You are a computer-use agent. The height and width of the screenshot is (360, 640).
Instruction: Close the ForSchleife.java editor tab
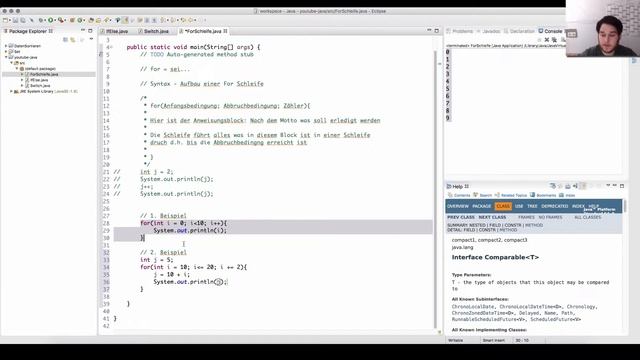225,31
